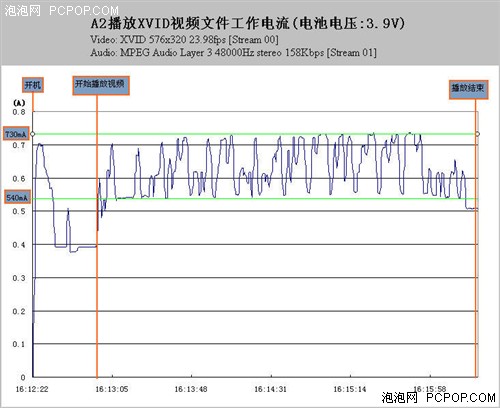Click the 16:15:14 time axis label

click(x=350, y=389)
